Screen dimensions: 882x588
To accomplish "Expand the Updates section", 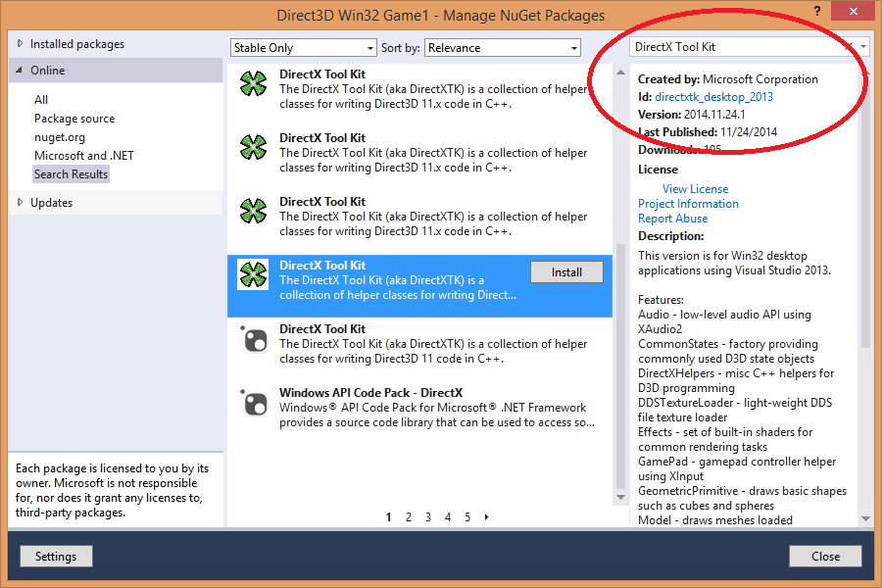I will pyautogui.click(x=21, y=203).
